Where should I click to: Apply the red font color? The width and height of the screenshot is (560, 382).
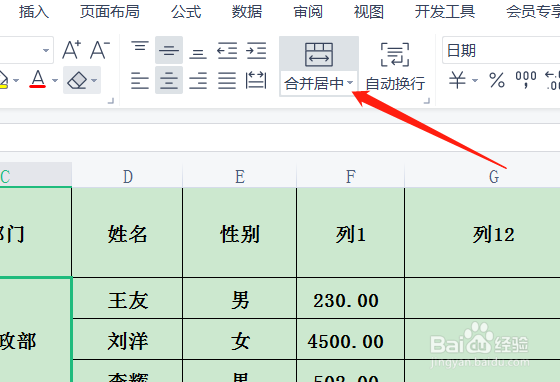[x=38, y=80]
